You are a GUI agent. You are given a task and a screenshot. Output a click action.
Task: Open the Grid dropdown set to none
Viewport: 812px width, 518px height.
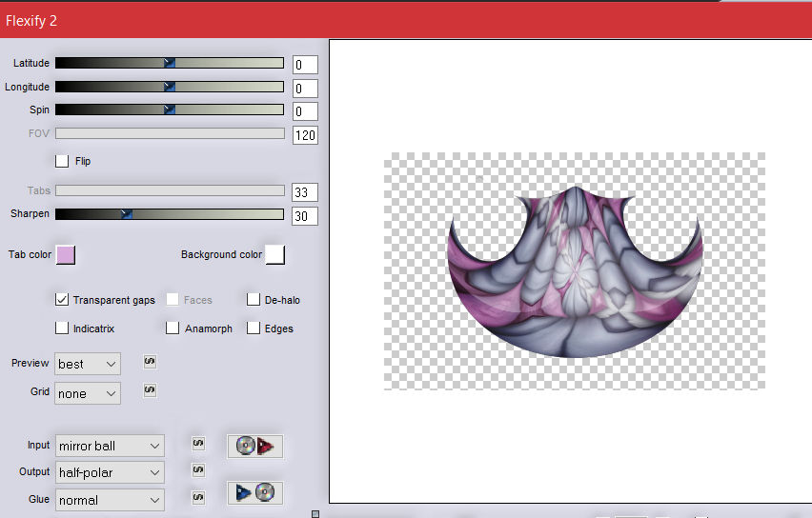(x=88, y=393)
